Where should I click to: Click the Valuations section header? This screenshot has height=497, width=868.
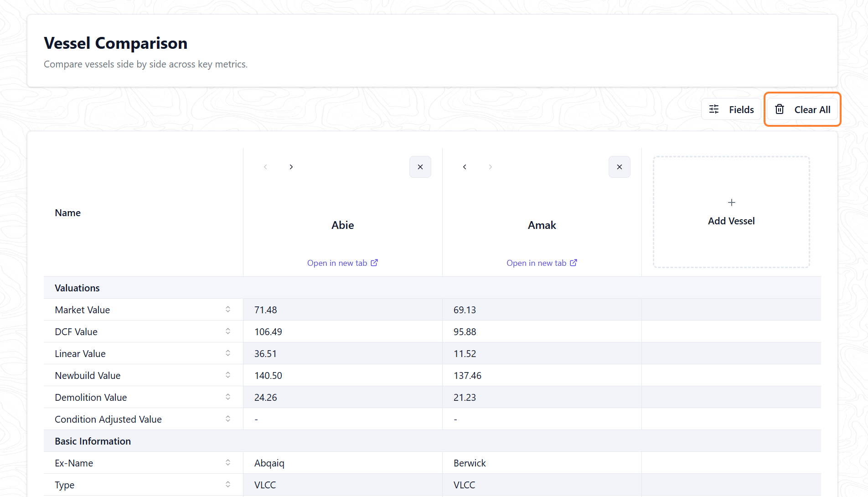432,288
